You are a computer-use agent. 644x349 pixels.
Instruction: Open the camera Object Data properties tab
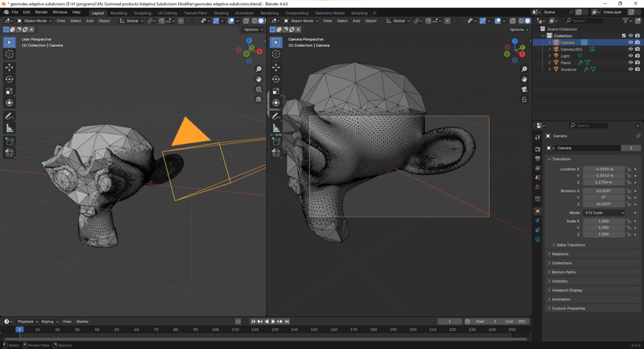click(x=538, y=239)
